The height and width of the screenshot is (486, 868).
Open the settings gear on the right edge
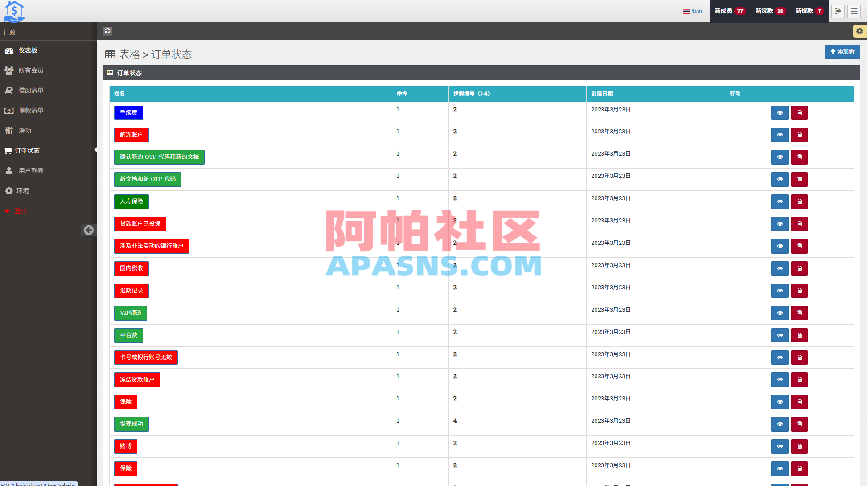pos(860,31)
